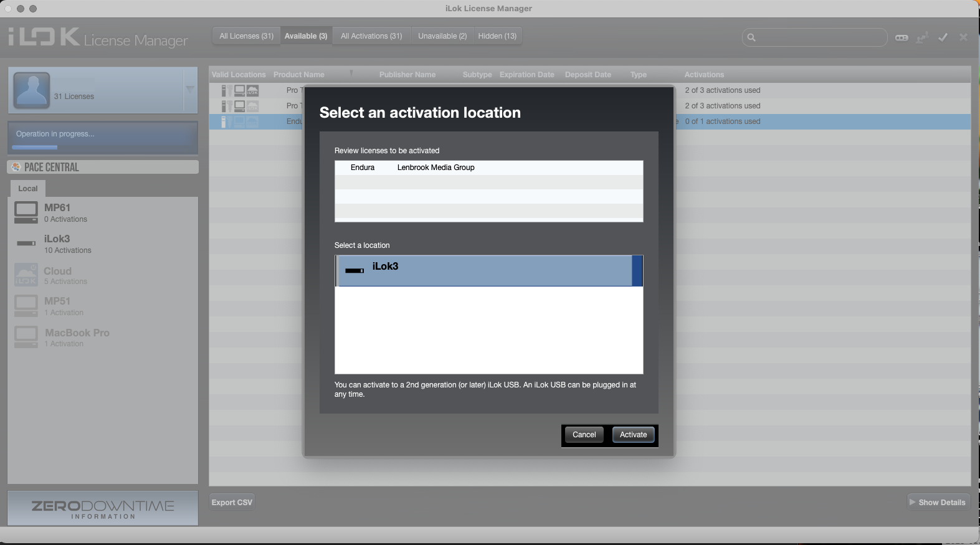The width and height of the screenshot is (980, 545).
Task: Click the Operation in progress bar
Action: 103,138
